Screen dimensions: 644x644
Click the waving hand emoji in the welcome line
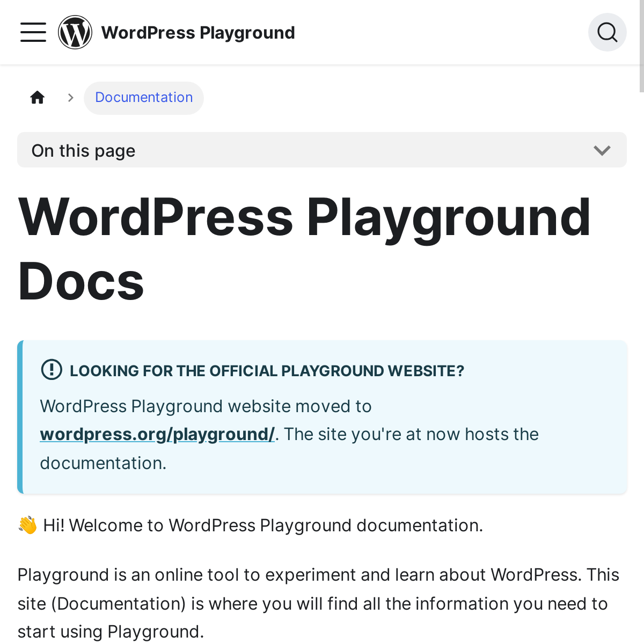[27, 524]
